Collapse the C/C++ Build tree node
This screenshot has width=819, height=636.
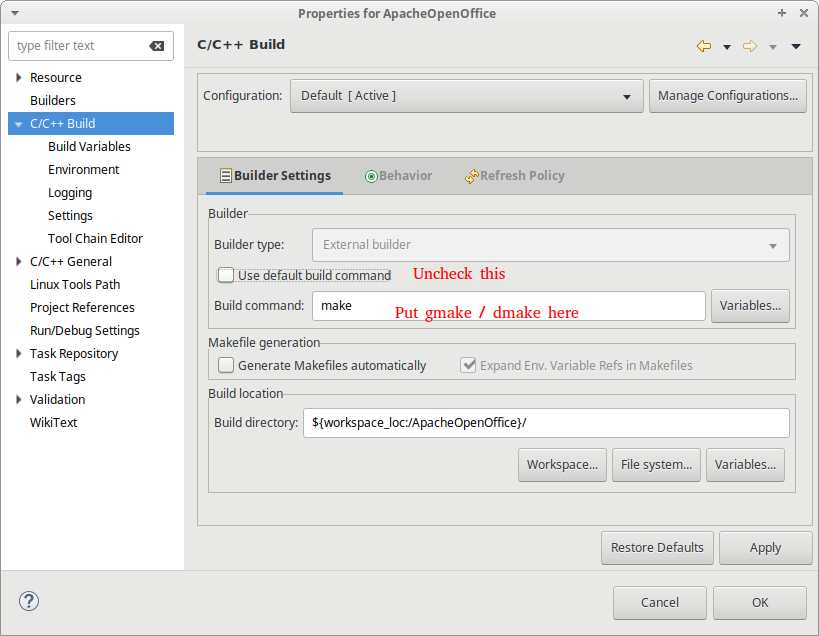(19, 124)
